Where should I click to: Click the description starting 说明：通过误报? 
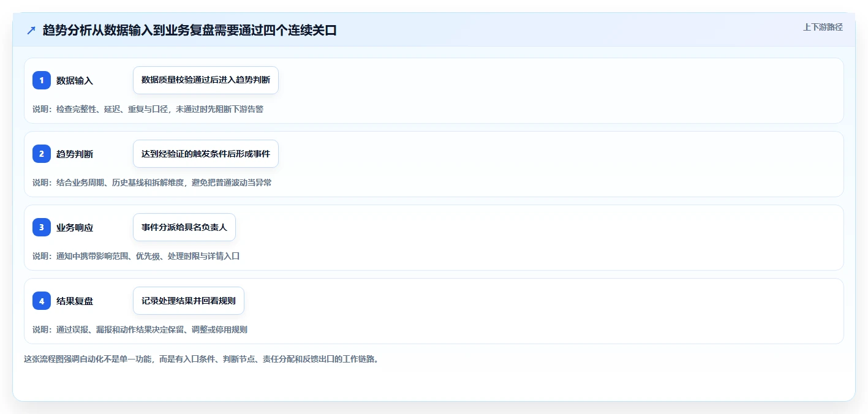pos(140,329)
